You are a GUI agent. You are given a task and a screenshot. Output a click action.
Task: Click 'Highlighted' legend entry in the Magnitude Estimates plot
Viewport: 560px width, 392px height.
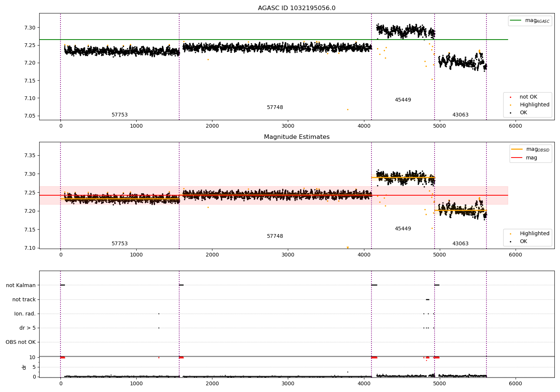point(535,234)
